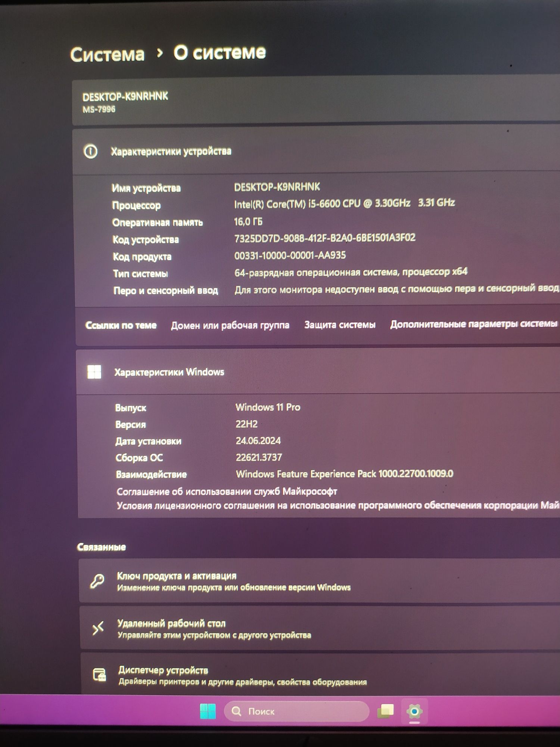Click the Связанные section heading
The image size is (560, 747).
(101, 547)
